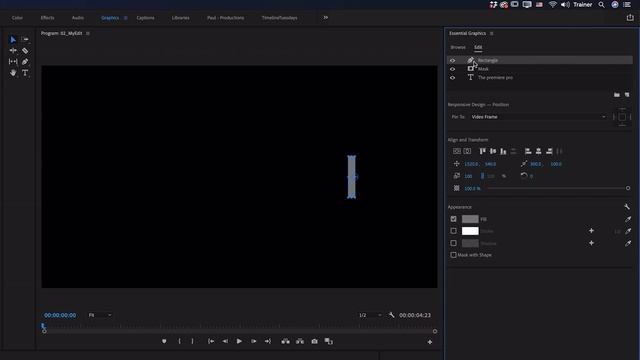Switch to the Captions workspace
This screenshot has height=360, width=640.
coord(145,18)
